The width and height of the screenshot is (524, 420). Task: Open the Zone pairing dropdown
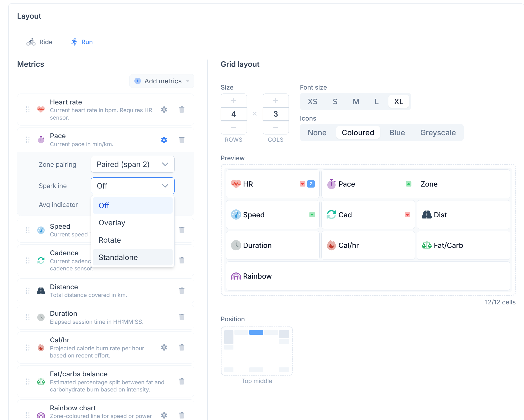coord(133,164)
